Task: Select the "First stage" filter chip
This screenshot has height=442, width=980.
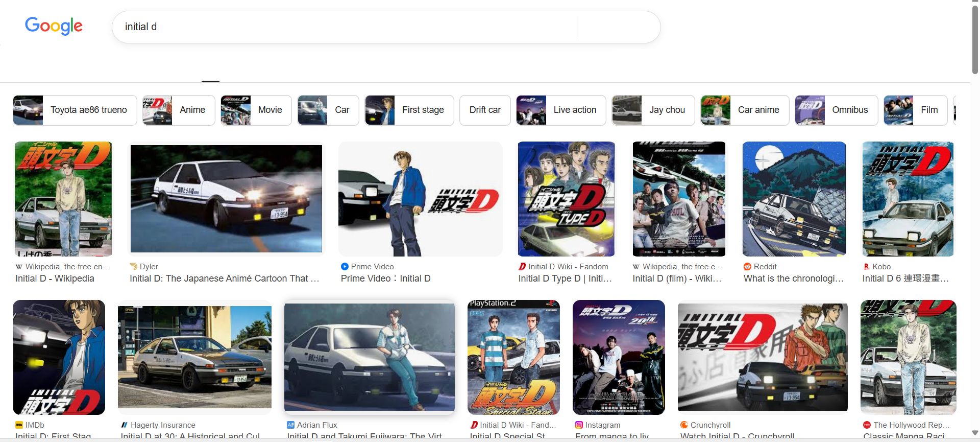Action: click(x=409, y=110)
